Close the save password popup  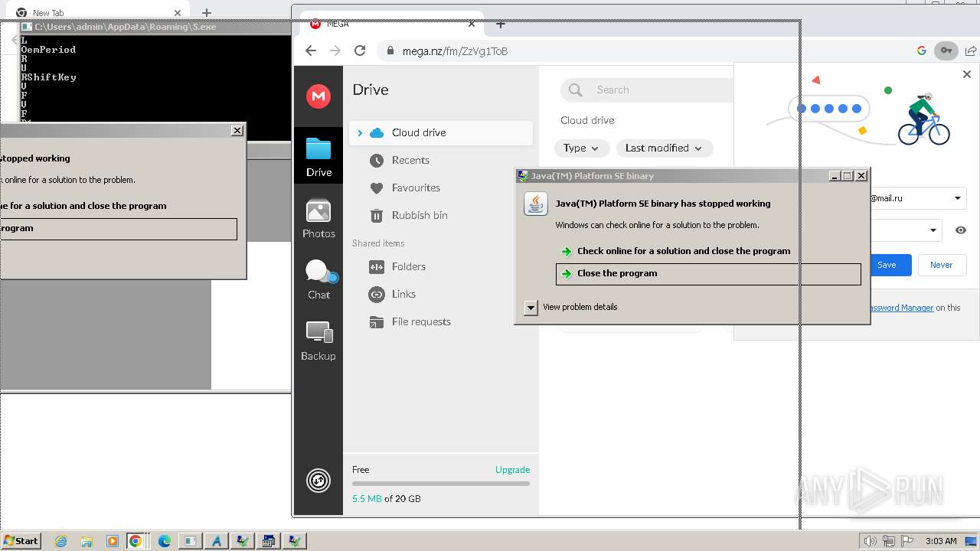(966, 74)
